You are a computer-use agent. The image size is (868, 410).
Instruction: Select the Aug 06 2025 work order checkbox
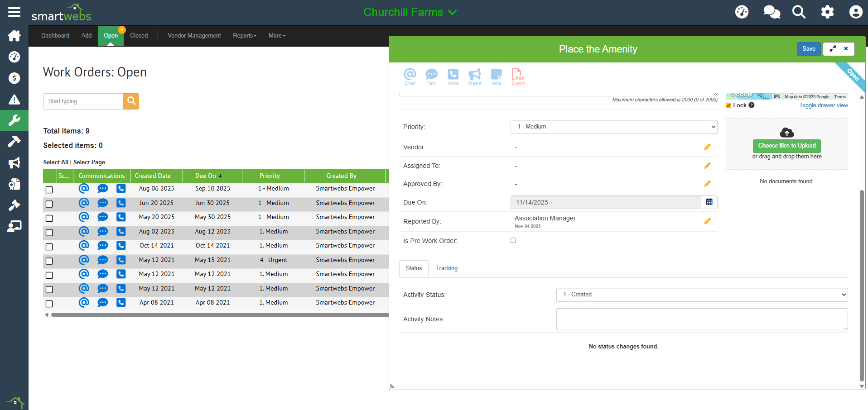tap(49, 190)
